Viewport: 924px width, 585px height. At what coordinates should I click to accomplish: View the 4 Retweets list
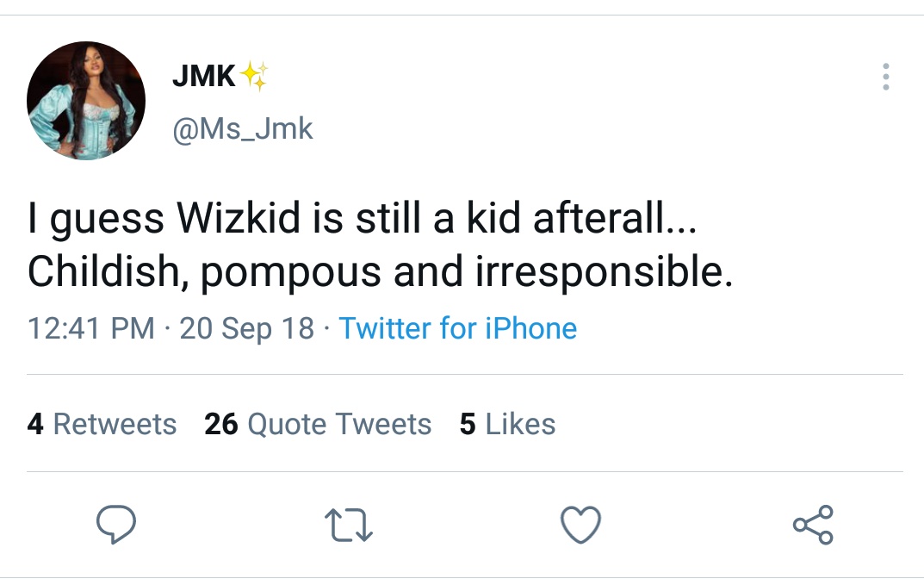[x=102, y=424]
